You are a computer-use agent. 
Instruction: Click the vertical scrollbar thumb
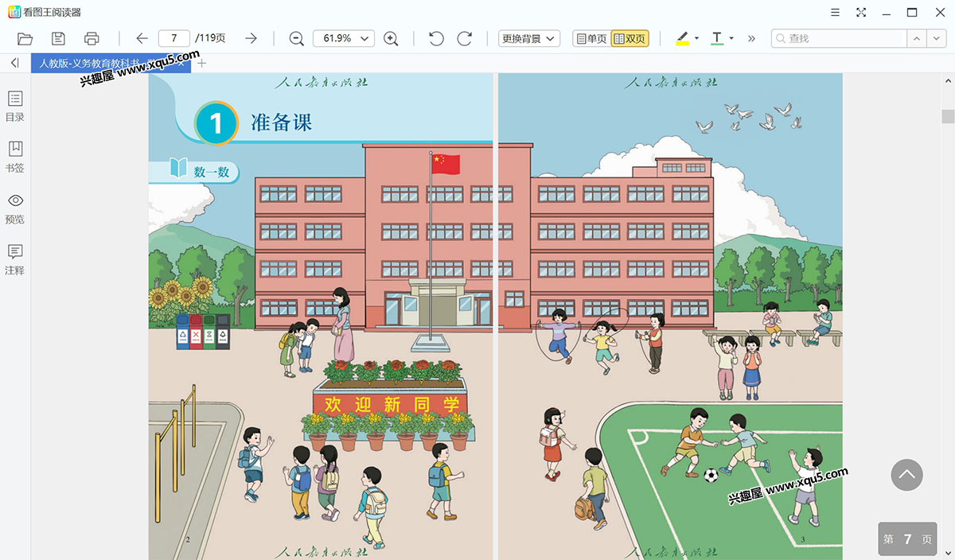point(948,116)
